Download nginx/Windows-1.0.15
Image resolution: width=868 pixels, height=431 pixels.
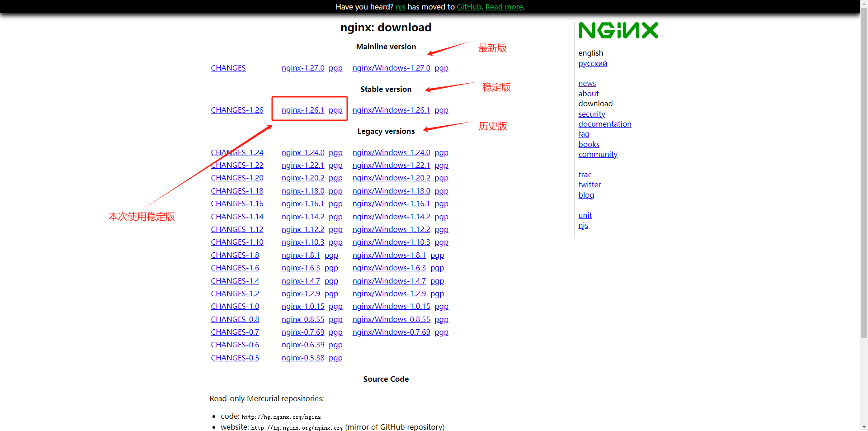(392, 306)
